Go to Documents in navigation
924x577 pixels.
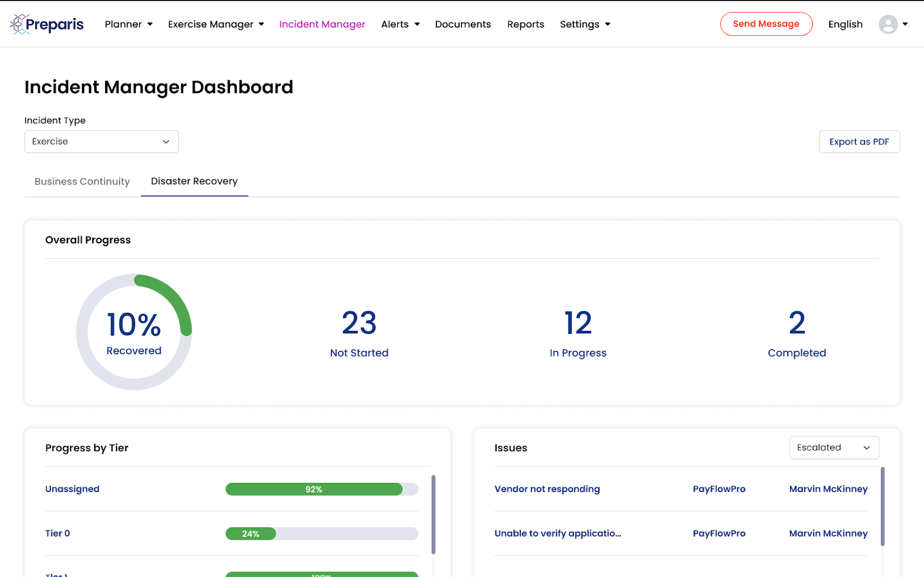(463, 24)
